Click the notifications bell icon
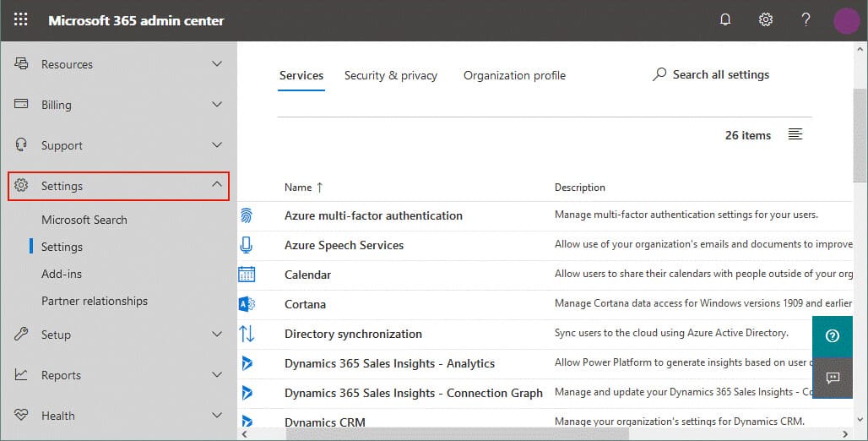 coord(725,20)
